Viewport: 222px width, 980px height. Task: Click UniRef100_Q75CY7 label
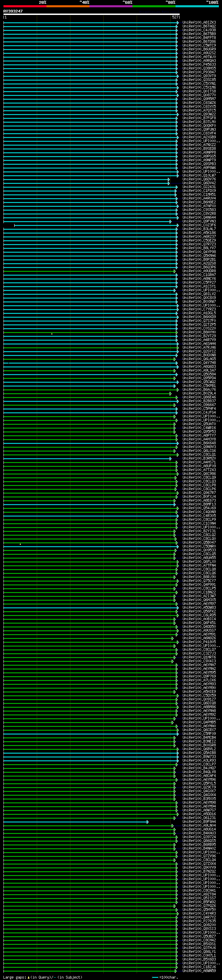click(199, 581)
